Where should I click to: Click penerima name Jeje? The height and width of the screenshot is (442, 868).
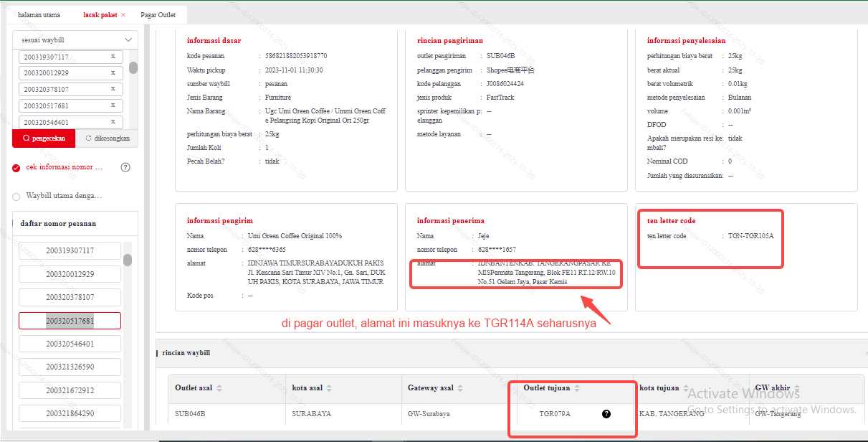pos(485,236)
